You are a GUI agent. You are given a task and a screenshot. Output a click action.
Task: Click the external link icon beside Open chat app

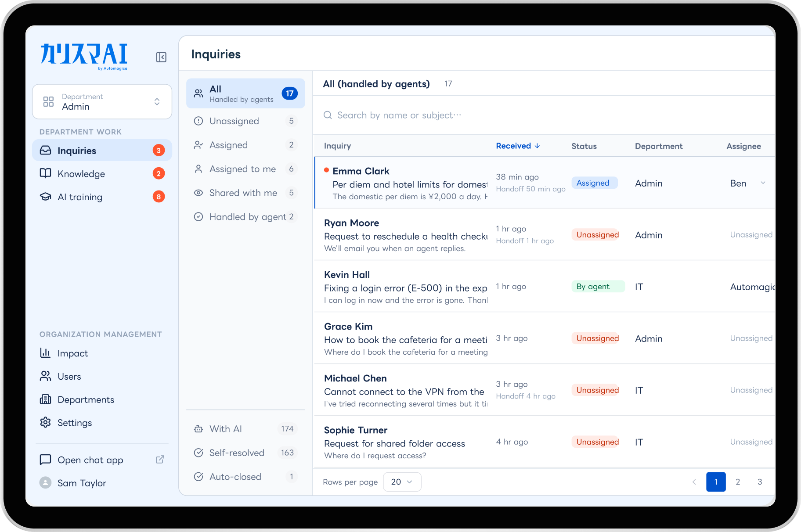pyautogui.click(x=160, y=460)
